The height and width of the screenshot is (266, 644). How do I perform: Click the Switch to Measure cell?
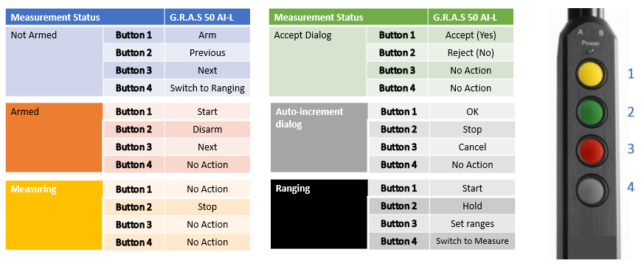[x=472, y=242]
